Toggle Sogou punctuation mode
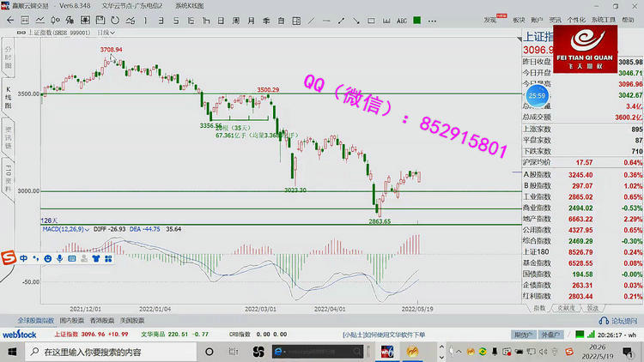Screen dimensions: 644x362 36,257
